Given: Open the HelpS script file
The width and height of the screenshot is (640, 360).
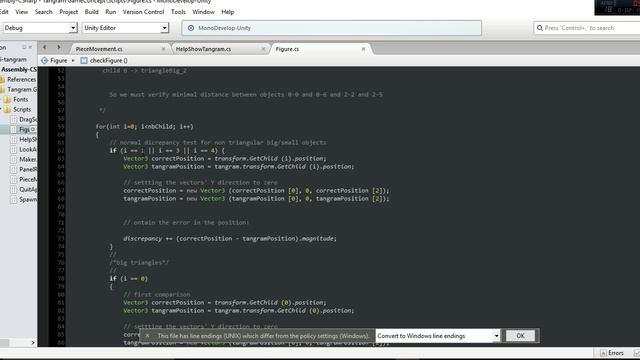Looking at the screenshot, I should point(28,140).
